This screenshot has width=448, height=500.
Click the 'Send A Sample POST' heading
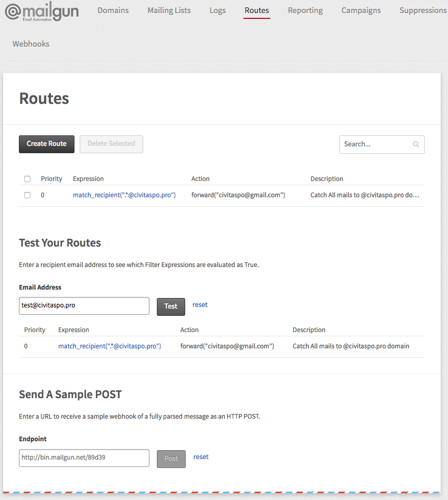[70, 395]
